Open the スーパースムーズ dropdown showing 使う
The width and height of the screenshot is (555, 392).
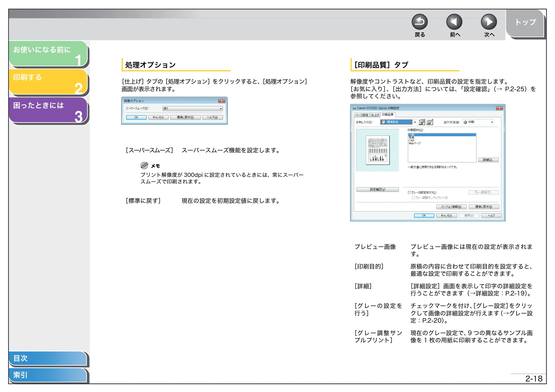coord(193,109)
